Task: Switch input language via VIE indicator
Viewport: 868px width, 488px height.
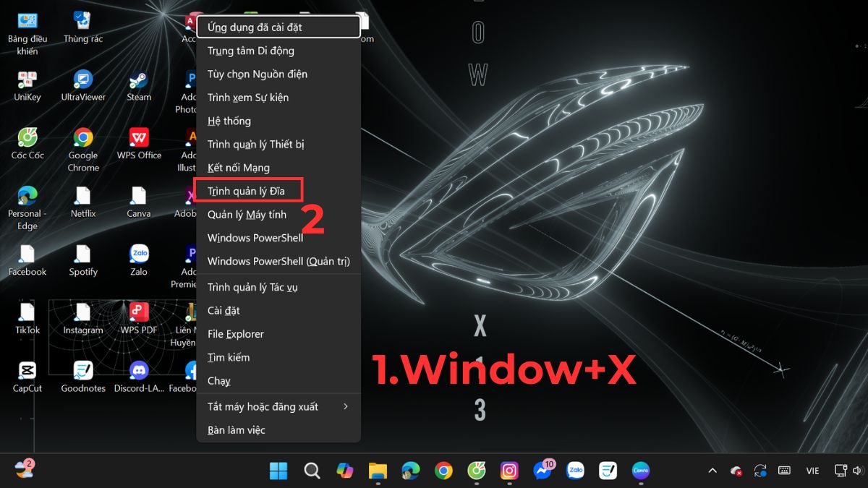Action: click(x=812, y=471)
